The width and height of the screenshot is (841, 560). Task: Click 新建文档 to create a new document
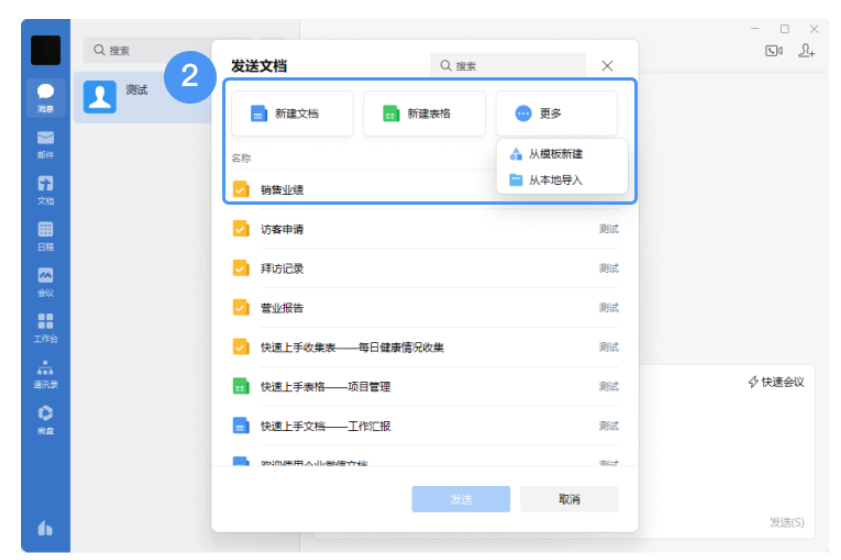[x=292, y=114]
